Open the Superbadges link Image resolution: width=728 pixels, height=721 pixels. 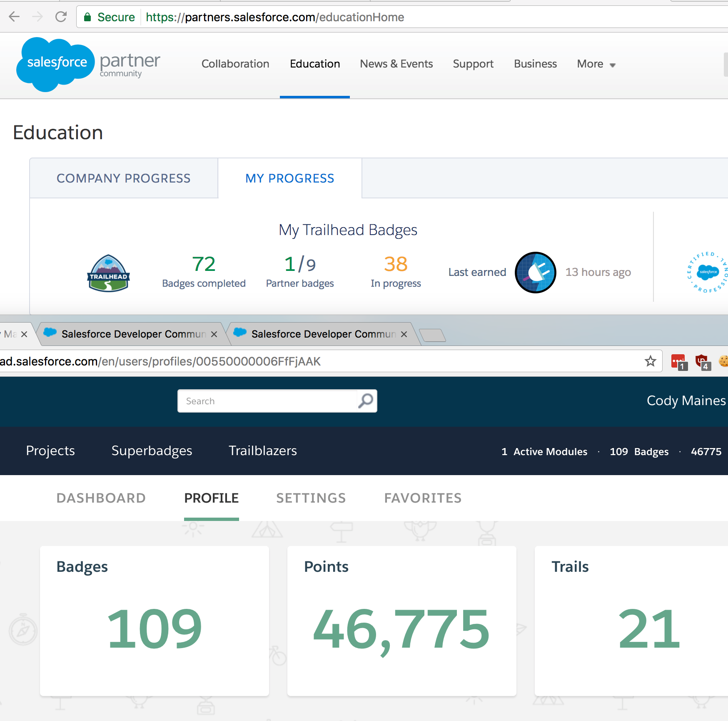pos(152,451)
